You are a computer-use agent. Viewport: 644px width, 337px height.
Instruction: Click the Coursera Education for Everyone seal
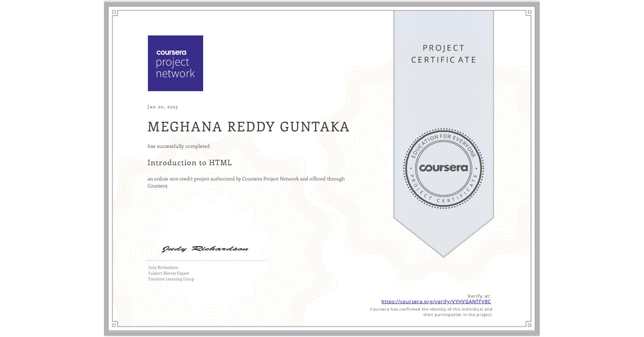(x=443, y=168)
